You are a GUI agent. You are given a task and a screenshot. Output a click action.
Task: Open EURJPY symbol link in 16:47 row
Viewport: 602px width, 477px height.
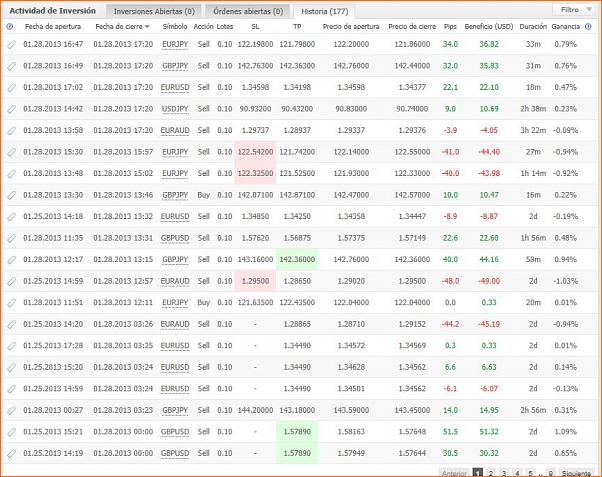pyautogui.click(x=175, y=45)
